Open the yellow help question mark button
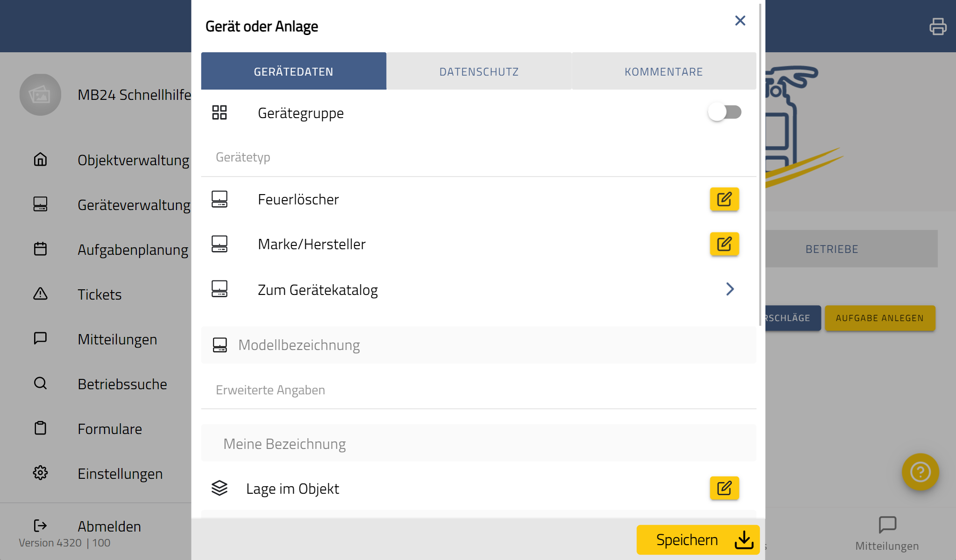Screen dimensions: 956x560 (x=920, y=472)
